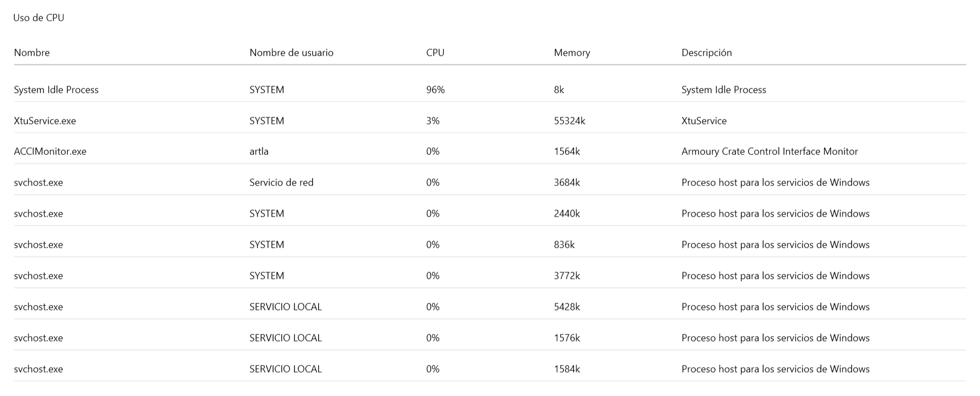Select the svchost.exe row using 1584k

coord(490,369)
